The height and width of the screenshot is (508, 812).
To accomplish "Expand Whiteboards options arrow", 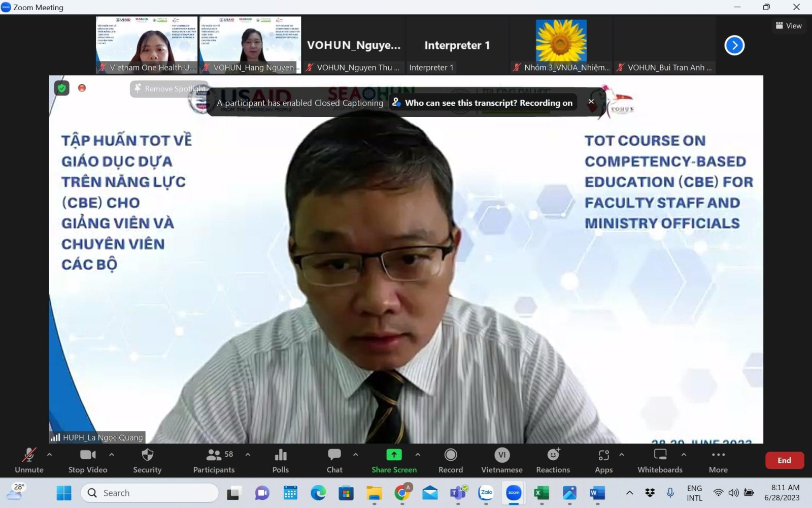I will click(x=684, y=455).
